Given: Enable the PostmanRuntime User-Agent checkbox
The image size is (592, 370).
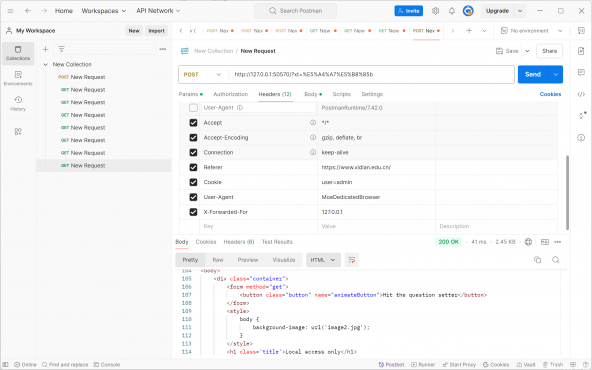Looking at the screenshot, I should (193, 108).
